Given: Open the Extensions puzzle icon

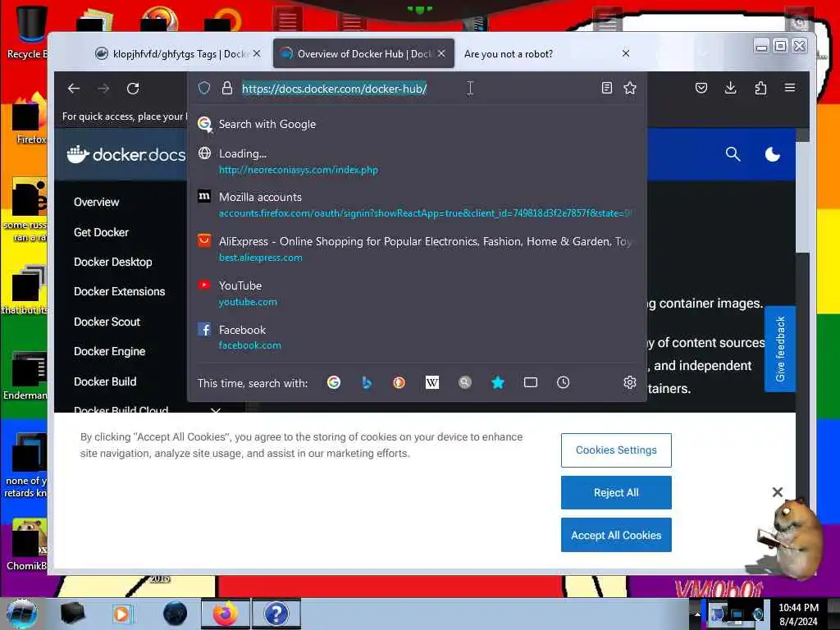Looking at the screenshot, I should (x=760, y=88).
